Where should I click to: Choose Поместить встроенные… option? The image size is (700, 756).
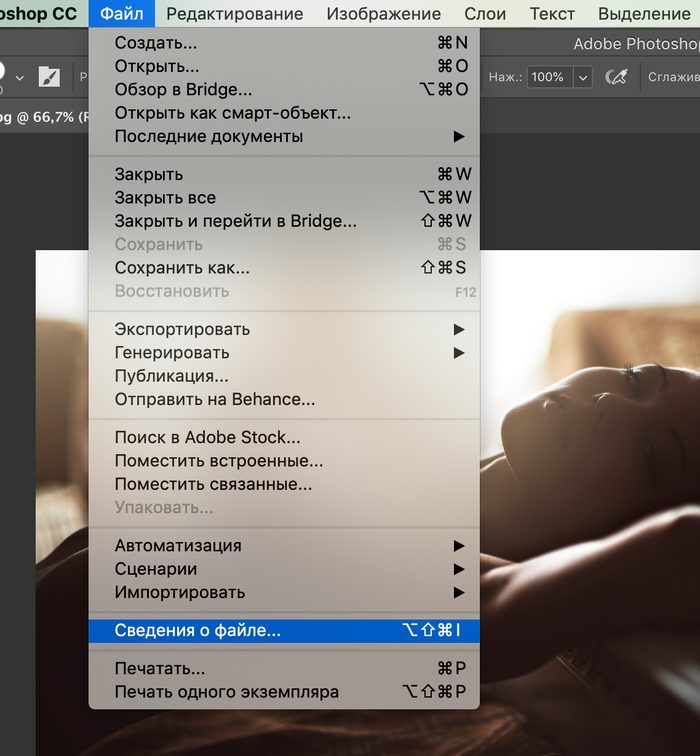(284, 461)
